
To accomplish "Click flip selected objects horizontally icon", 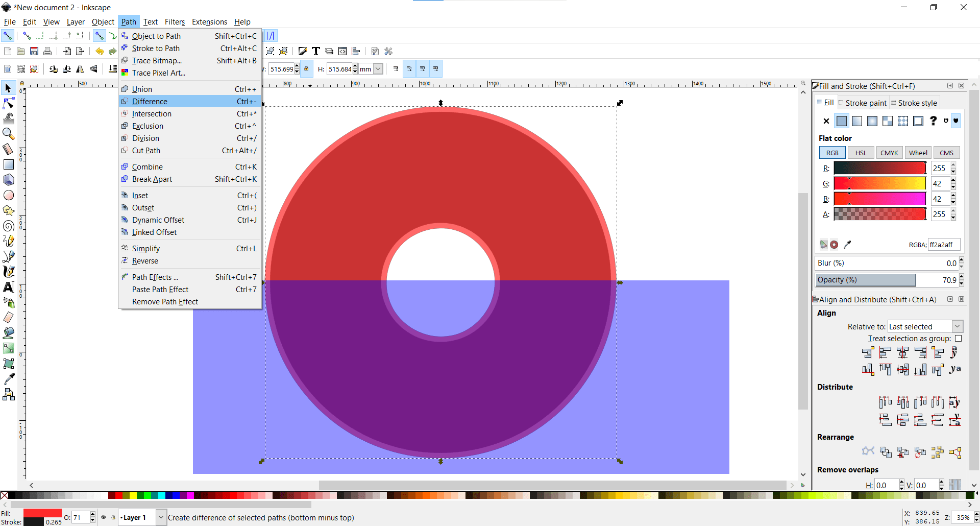I will tap(80, 69).
